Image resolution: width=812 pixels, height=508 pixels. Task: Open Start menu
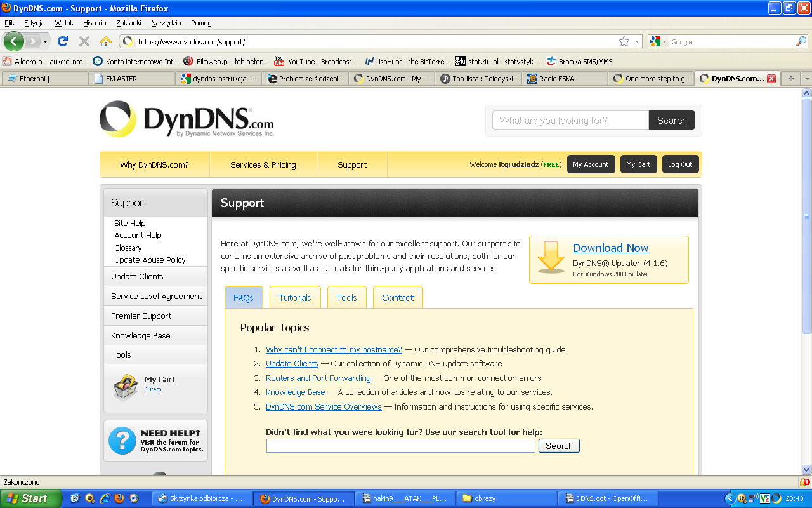30,498
